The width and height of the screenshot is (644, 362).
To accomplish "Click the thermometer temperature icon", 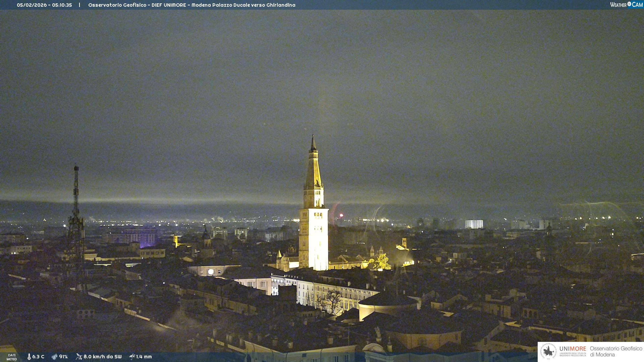I will (29, 357).
